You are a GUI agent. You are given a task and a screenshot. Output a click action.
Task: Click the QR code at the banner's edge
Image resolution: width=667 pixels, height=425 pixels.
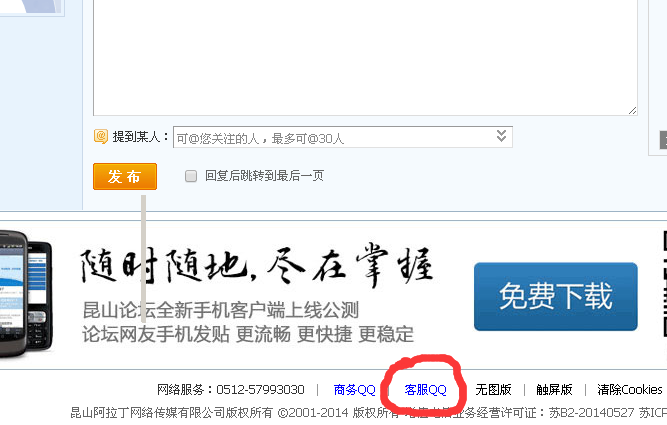point(664,285)
